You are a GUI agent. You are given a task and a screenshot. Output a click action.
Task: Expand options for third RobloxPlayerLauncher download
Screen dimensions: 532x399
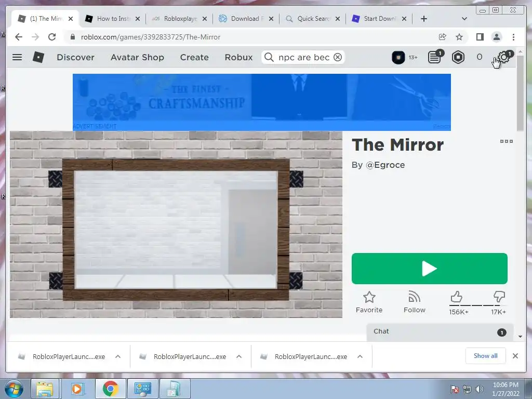360,356
